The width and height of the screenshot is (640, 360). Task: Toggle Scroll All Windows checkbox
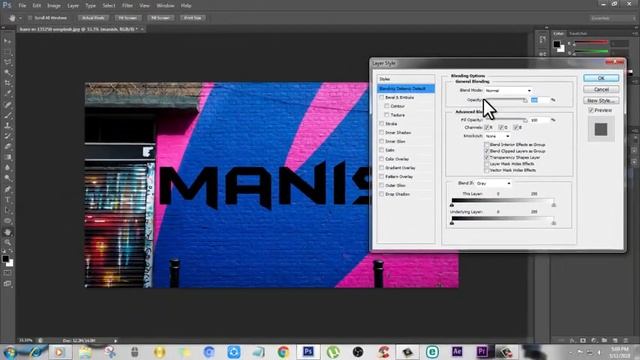click(x=30, y=18)
